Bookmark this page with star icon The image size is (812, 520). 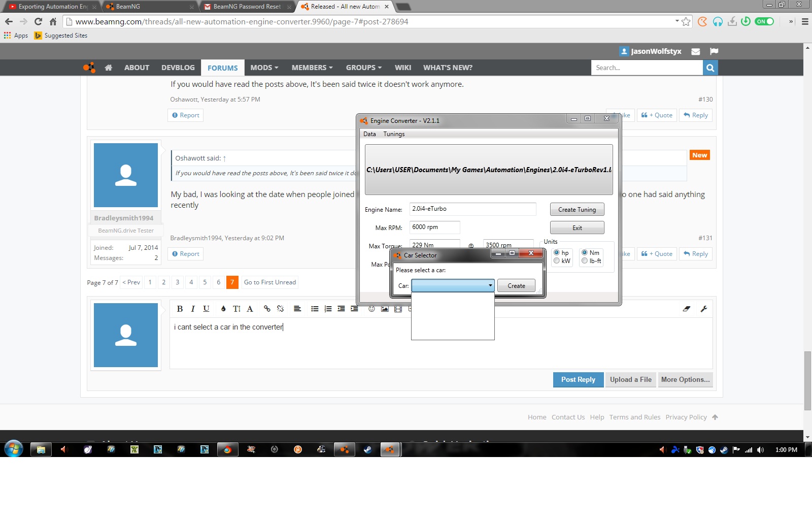[x=686, y=21]
